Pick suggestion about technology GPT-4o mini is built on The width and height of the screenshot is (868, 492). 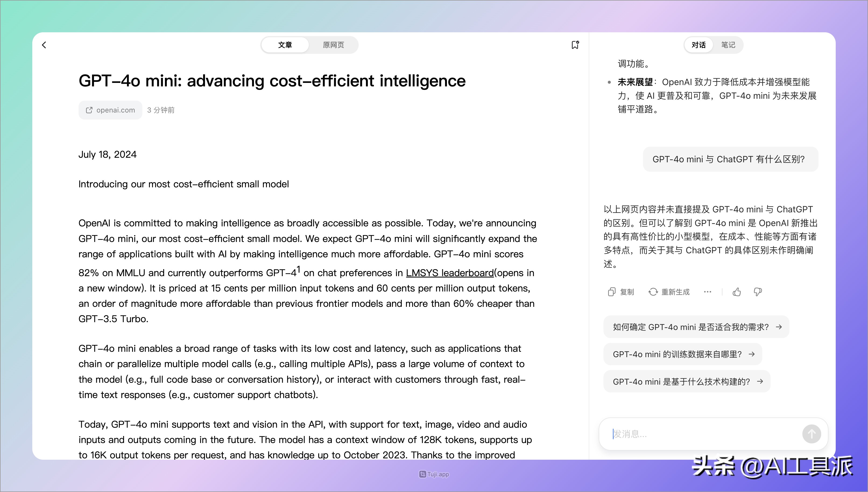[687, 381]
